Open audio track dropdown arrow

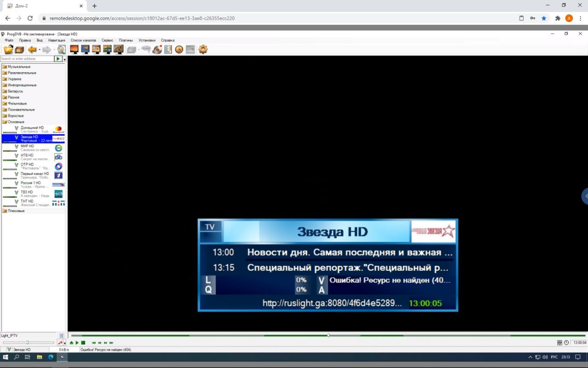pyautogui.click(x=65, y=343)
